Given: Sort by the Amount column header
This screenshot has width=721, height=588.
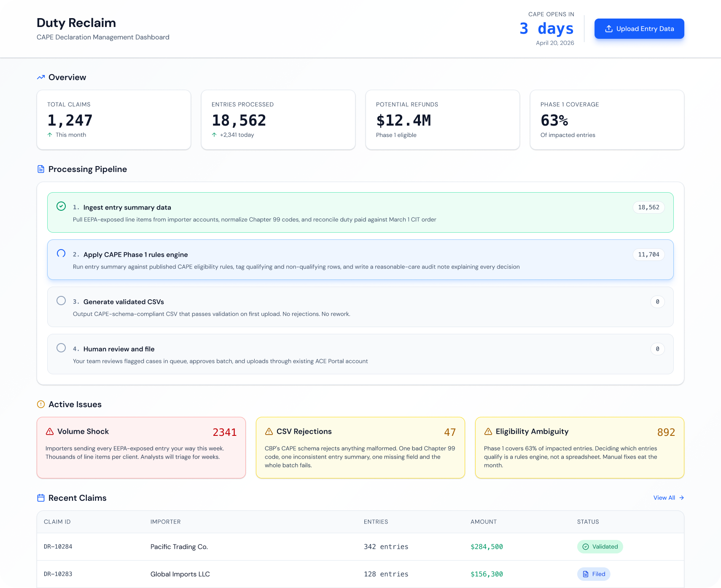Looking at the screenshot, I should pos(484,522).
